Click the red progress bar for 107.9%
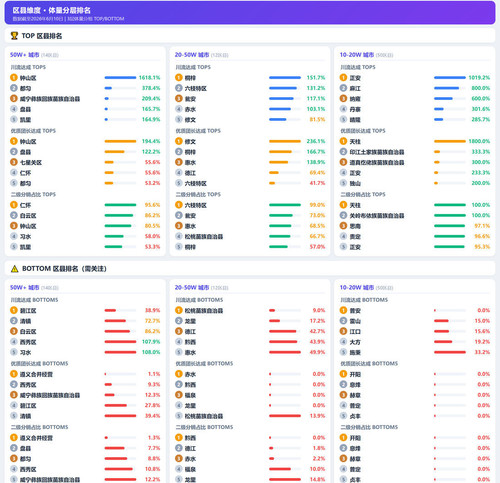Viewport: 500px width, 483px height. pyautogui.click(x=120, y=342)
